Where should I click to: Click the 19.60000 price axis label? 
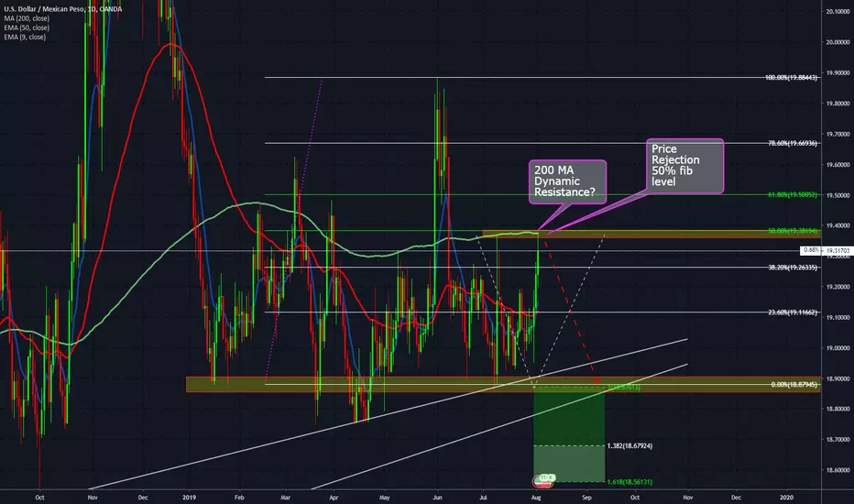838,165
